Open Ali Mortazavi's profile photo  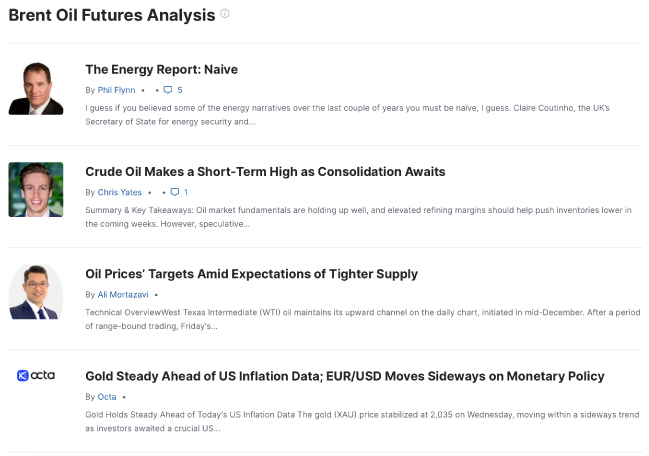point(36,292)
